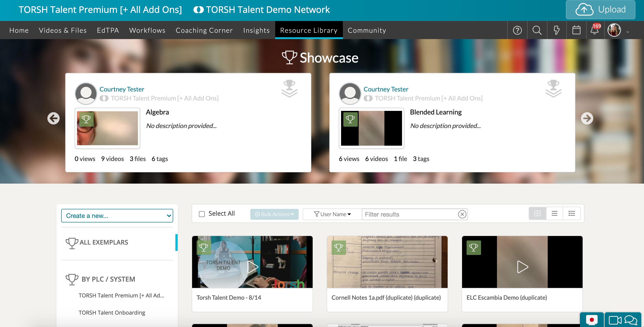This screenshot has width=644, height=327.
Task: Click Courtney Tester avatar on Blended Learning card
Action: 350,93
